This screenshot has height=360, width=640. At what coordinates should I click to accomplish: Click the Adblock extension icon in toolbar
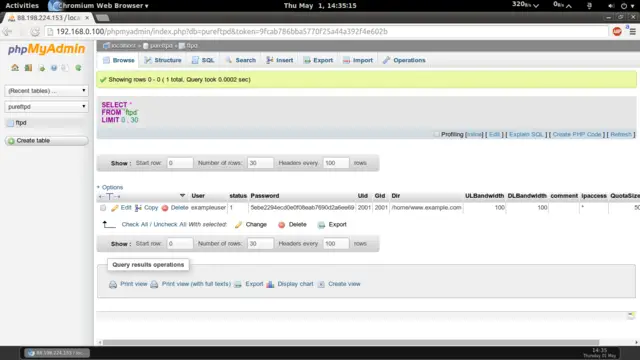tap(617, 31)
